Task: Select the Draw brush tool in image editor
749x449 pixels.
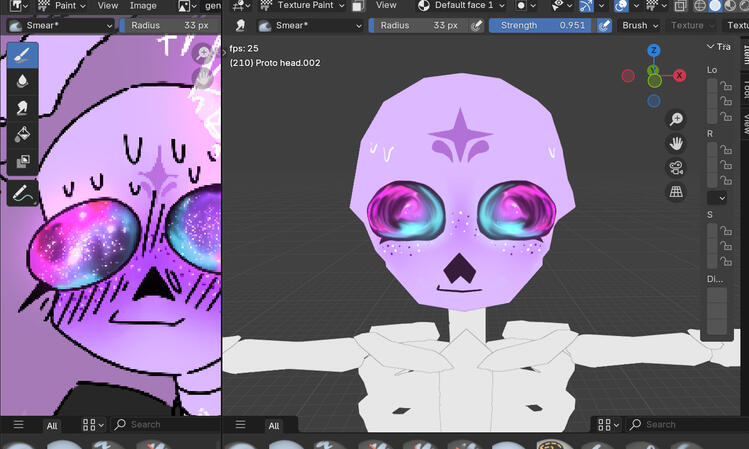Action: tap(22, 55)
